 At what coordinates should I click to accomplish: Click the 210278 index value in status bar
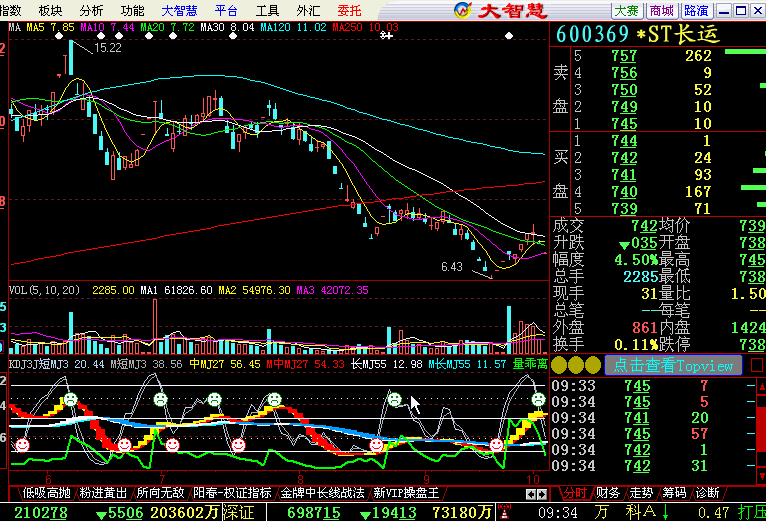click(x=41, y=513)
